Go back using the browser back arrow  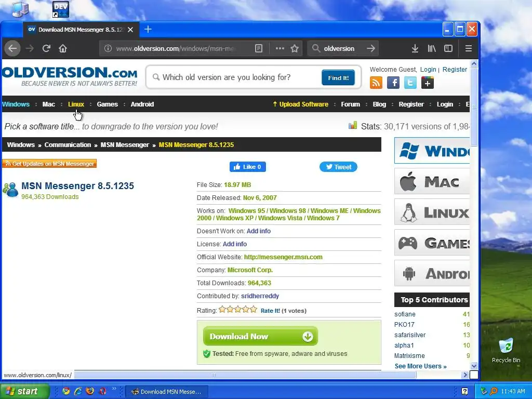coord(12,48)
